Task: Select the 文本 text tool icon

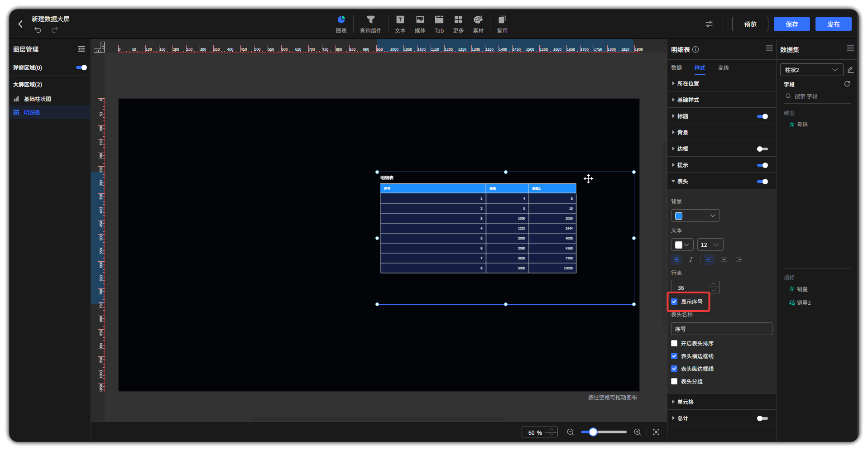Action: [400, 20]
